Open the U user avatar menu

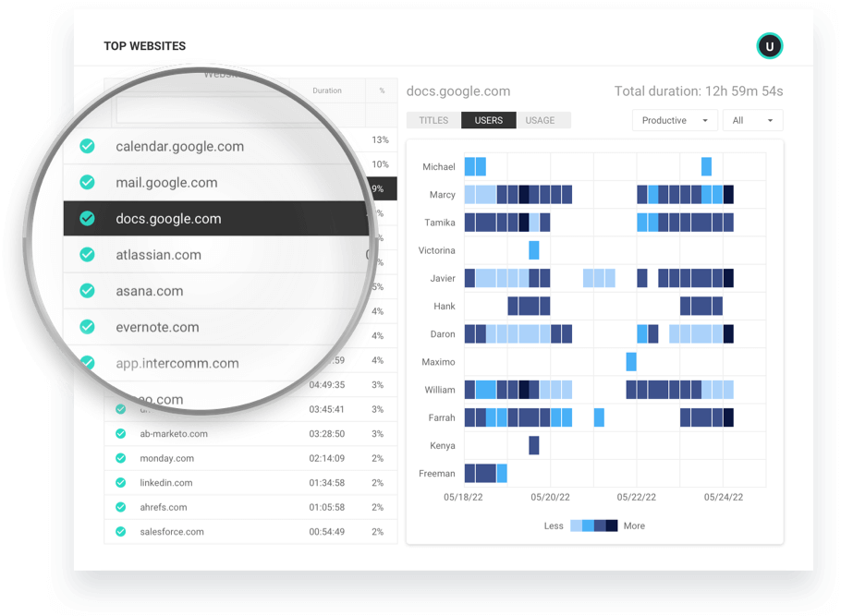(769, 46)
